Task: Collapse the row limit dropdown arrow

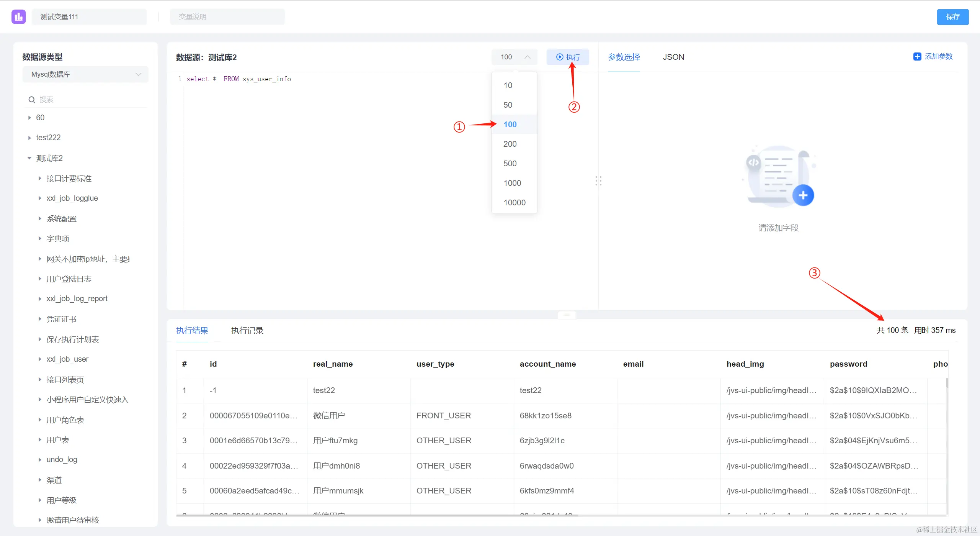Action: click(527, 57)
